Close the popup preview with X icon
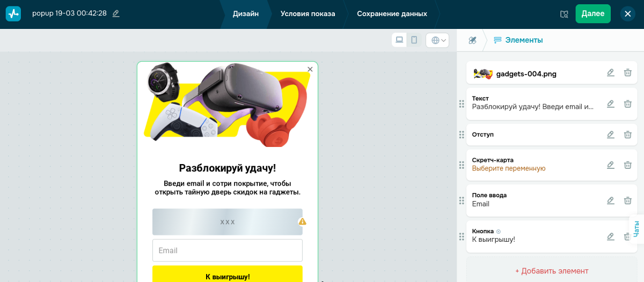 point(310,69)
